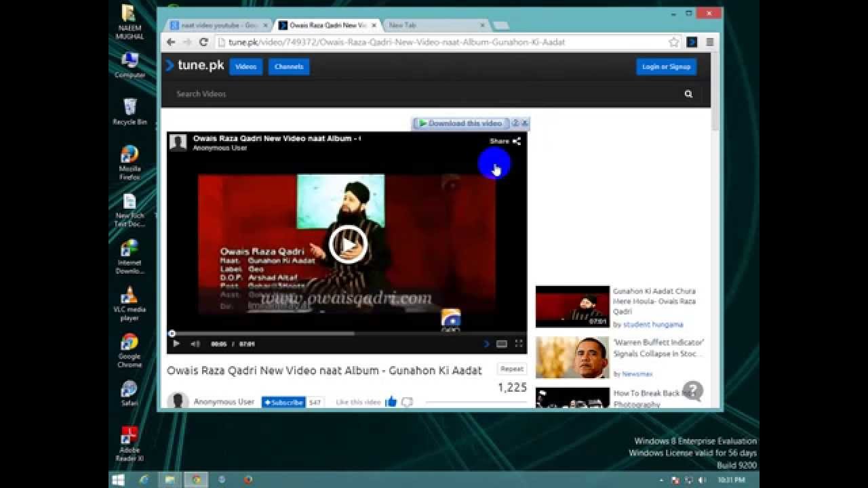Open the Videos menu button
Screen dimensions: 868x488
[x=245, y=66]
